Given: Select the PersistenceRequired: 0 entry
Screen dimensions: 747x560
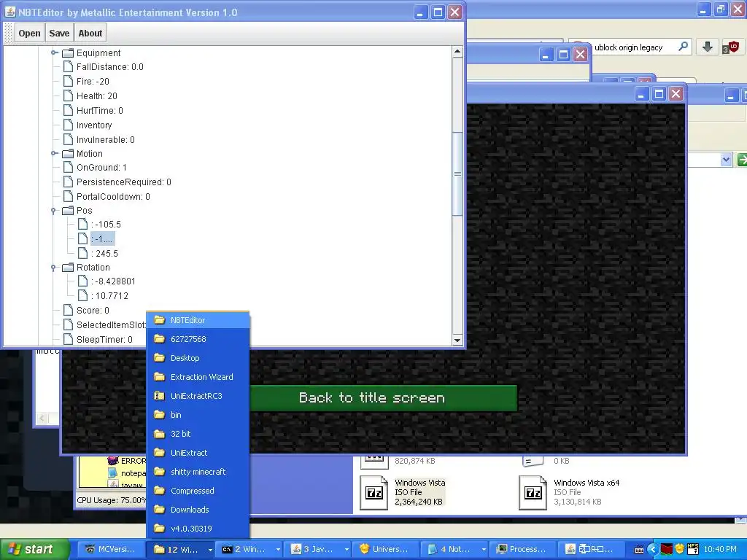Looking at the screenshot, I should point(123,182).
